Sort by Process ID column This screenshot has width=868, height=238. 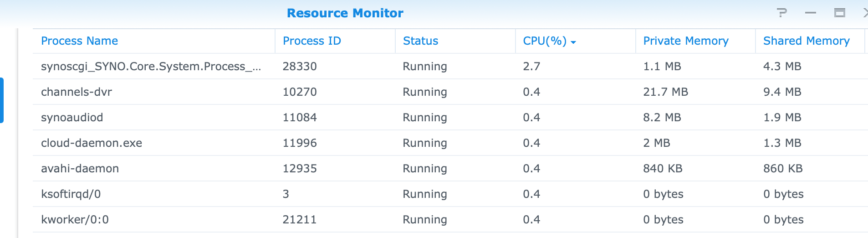(x=311, y=41)
